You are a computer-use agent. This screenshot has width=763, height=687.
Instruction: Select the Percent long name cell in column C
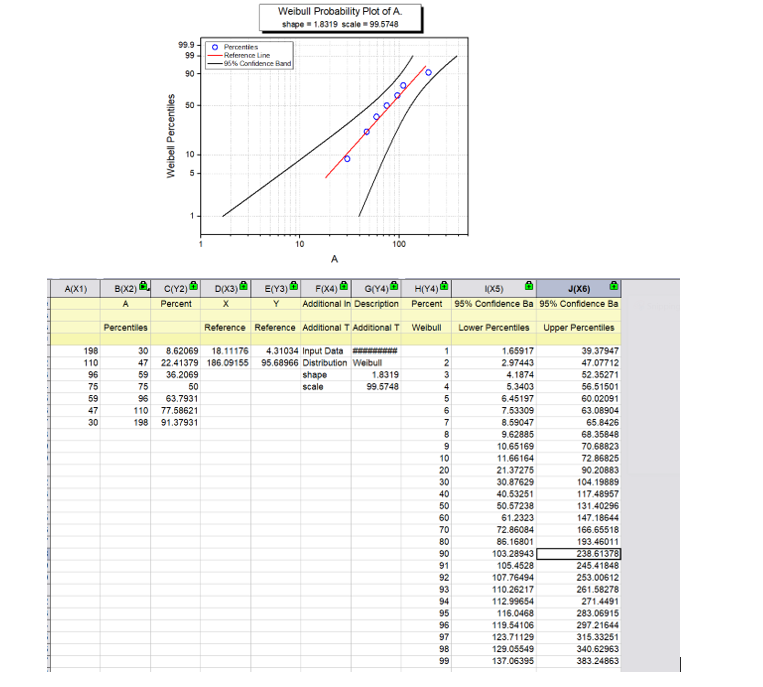[x=176, y=304]
